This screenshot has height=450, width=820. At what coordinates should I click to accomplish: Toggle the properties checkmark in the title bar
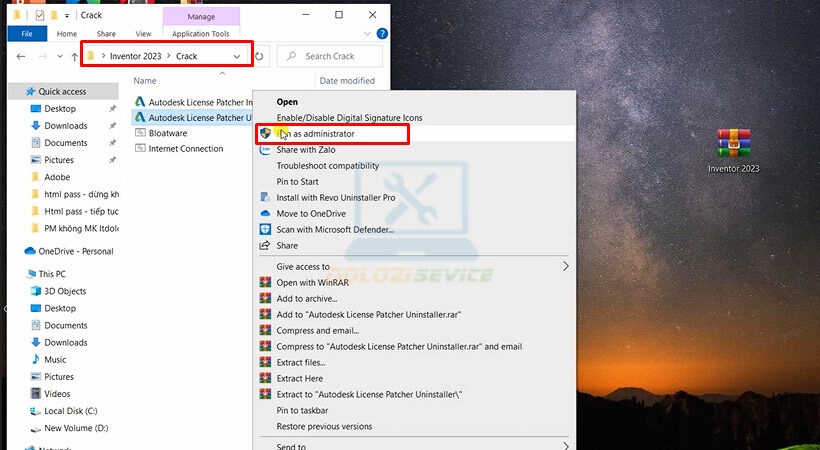coord(39,16)
